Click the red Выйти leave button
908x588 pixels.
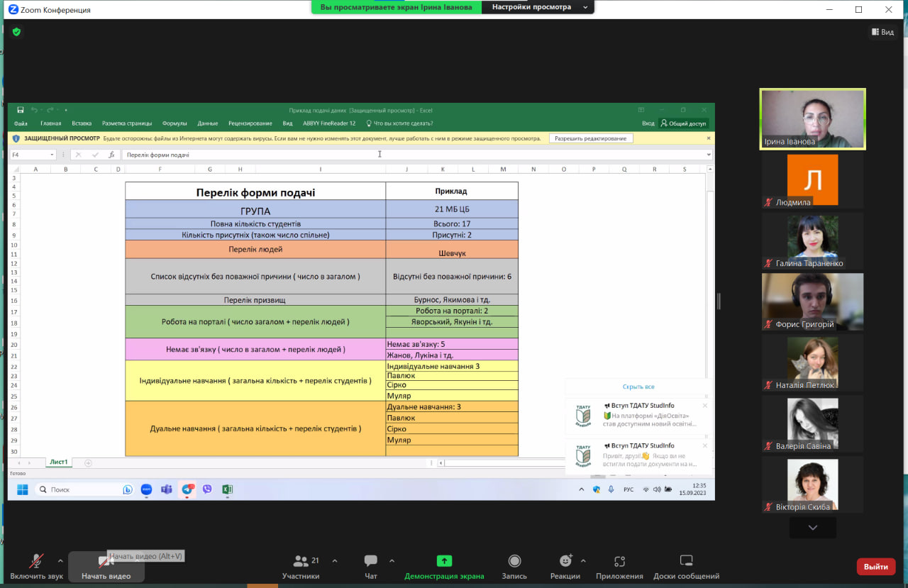pyautogui.click(x=876, y=567)
